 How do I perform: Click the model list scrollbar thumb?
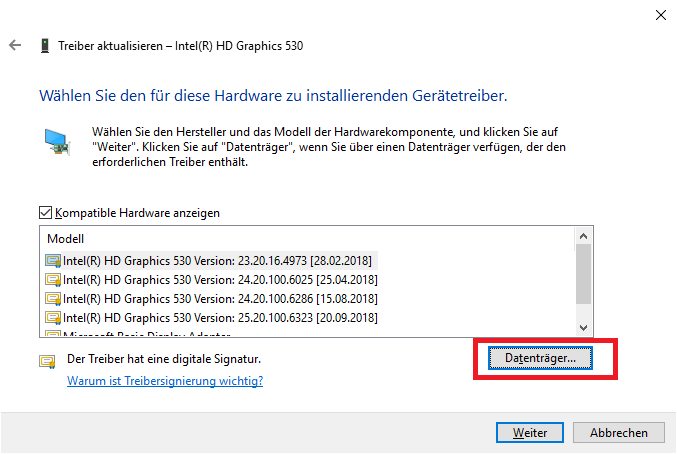click(583, 274)
